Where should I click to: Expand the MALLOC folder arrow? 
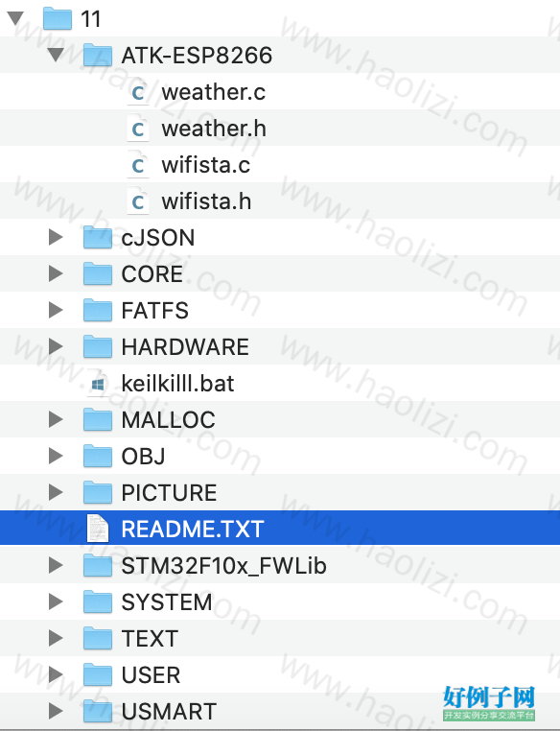[56, 419]
